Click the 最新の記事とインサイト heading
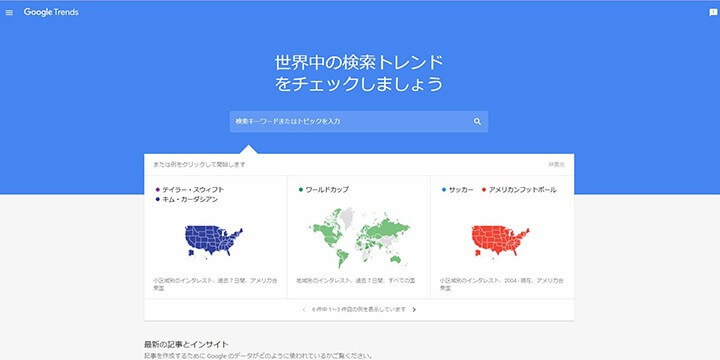Screen dimensions: 720x360 [186, 344]
